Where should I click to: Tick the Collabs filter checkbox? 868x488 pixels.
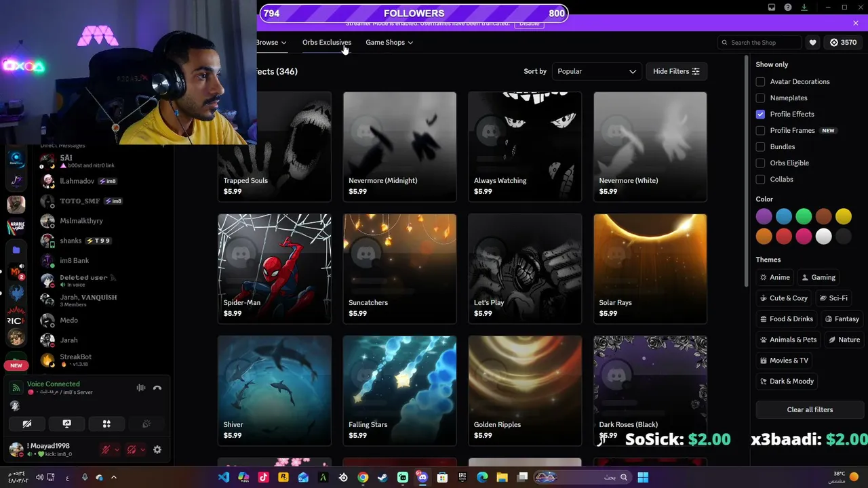(x=760, y=179)
